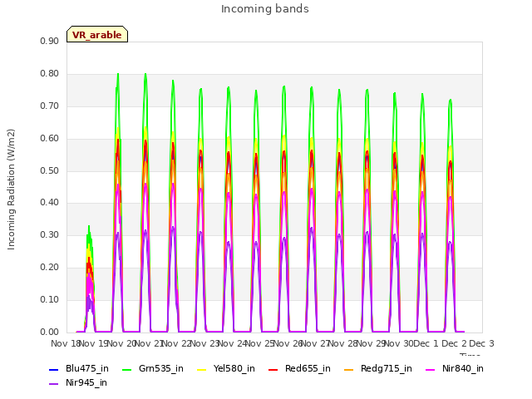This screenshot has width=532, height=399.
Task: Click the 0.70 y-axis tick label
Action: pyautogui.click(x=49, y=106)
